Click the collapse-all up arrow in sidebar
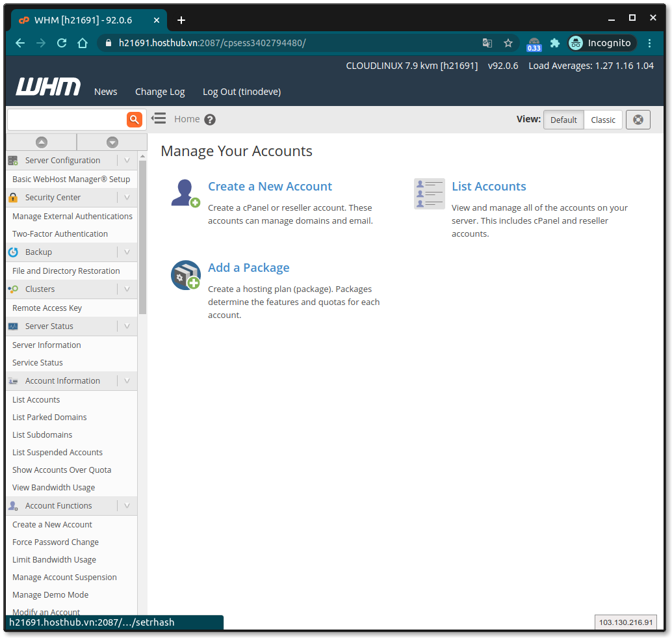The height and width of the screenshot is (638, 672). (x=42, y=142)
